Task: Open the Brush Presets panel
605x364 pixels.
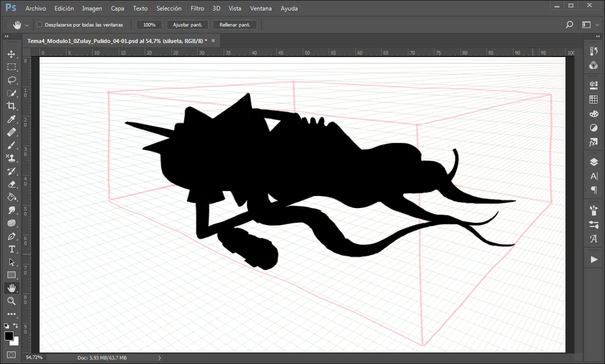Action: pyautogui.click(x=594, y=209)
